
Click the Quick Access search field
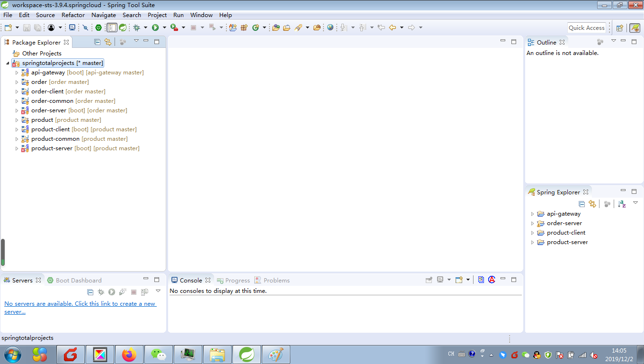tap(587, 27)
